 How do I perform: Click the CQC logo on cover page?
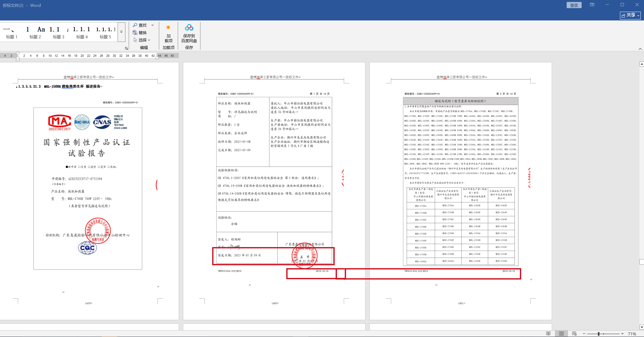[x=87, y=248]
